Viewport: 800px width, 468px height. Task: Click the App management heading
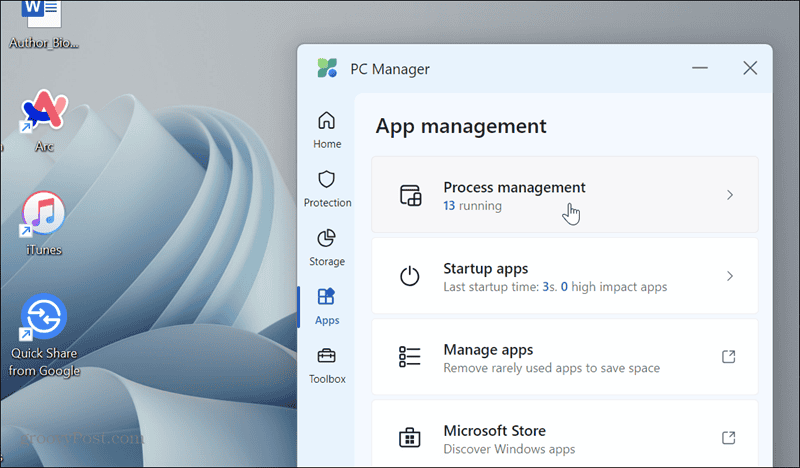461,126
